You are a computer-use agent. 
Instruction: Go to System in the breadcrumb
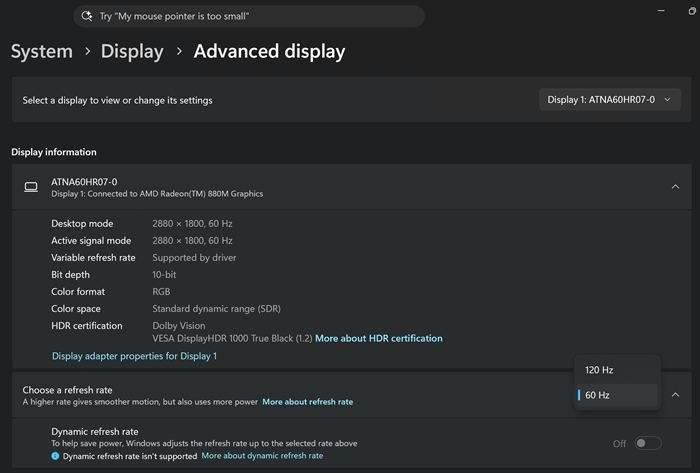point(42,51)
